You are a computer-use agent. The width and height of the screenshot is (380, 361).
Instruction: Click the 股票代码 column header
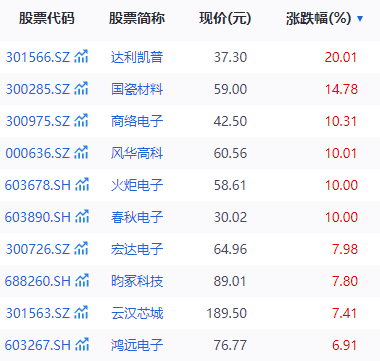pos(46,18)
